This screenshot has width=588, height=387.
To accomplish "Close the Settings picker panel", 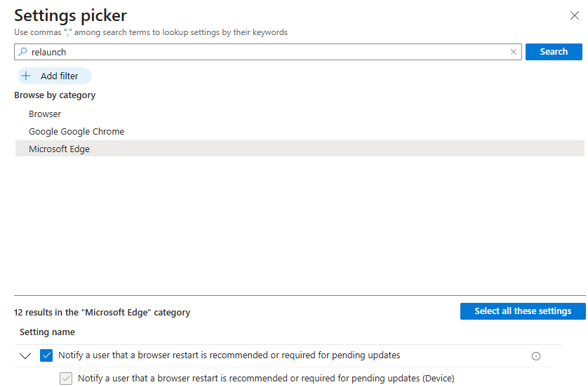I will [575, 15].
